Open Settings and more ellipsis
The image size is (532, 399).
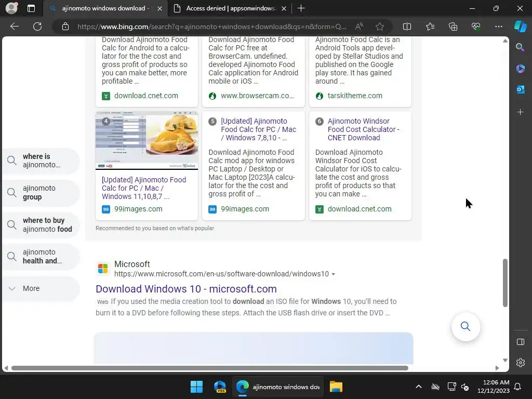(498, 26)
